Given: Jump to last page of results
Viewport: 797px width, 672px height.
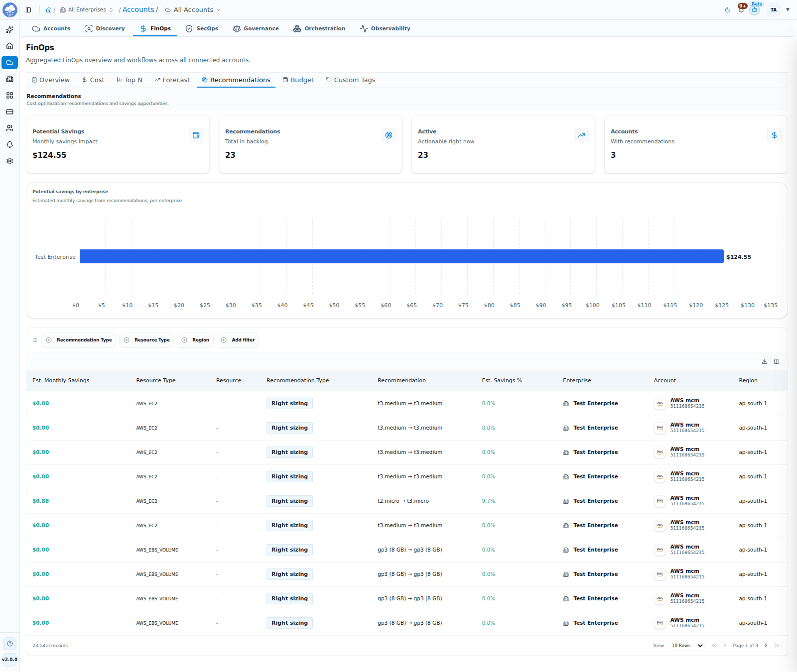Looking at the screenshot, I should 777,646.
